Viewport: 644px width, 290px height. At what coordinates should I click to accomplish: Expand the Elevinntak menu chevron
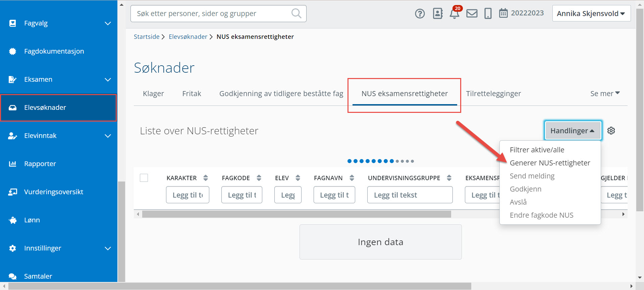(108, 136)
